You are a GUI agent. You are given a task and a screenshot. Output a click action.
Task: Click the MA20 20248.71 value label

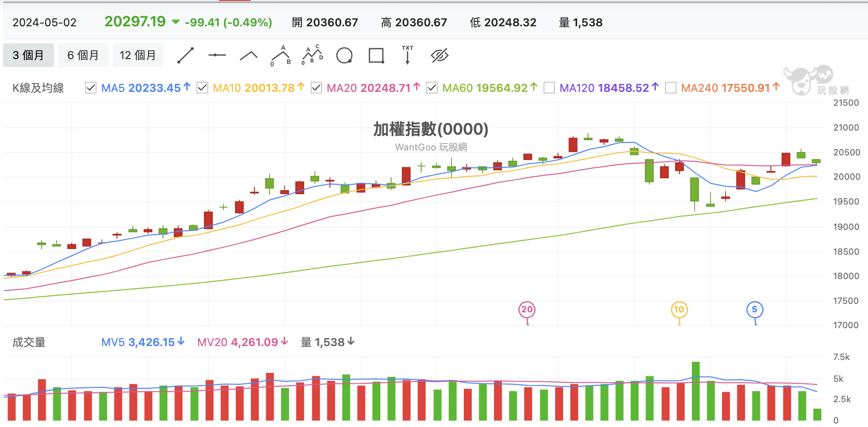click(x=373, y=88)
